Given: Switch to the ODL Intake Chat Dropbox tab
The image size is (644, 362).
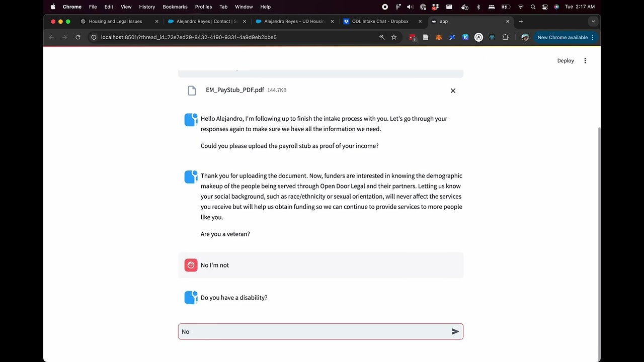Looking at the screenshot, I should (x=380, y=22).
